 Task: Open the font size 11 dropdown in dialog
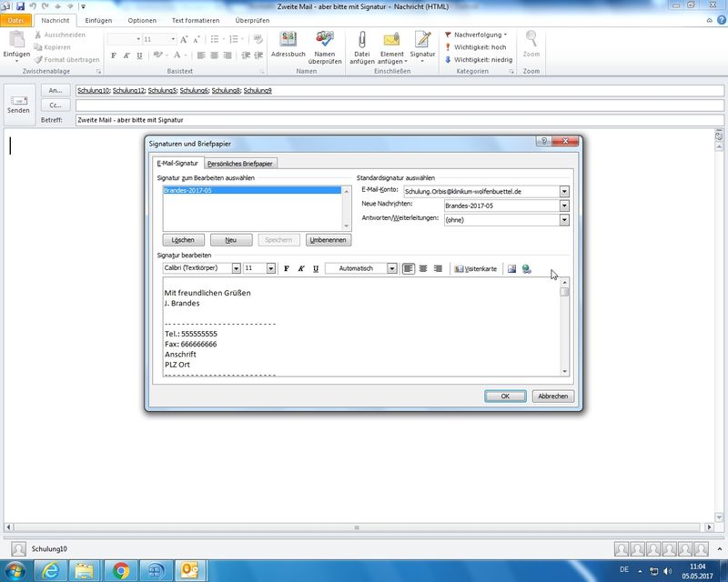tap(270, 268)
